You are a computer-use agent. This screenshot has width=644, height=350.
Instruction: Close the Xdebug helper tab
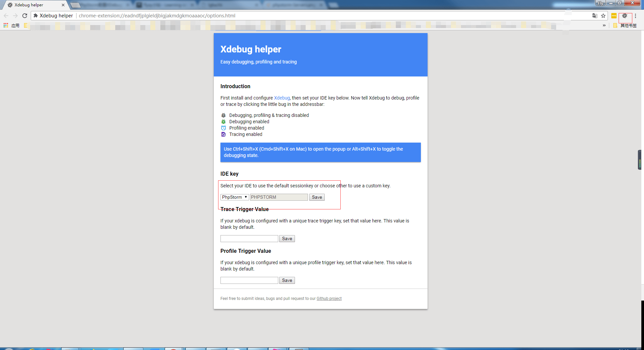pos(63,5)
